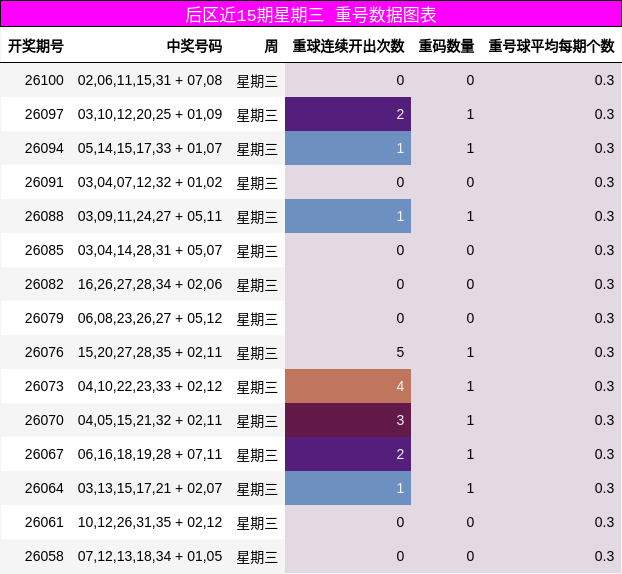622x574 pixels.
Task: Click purple cell 2 in row 26067
Action: [348, 454]
